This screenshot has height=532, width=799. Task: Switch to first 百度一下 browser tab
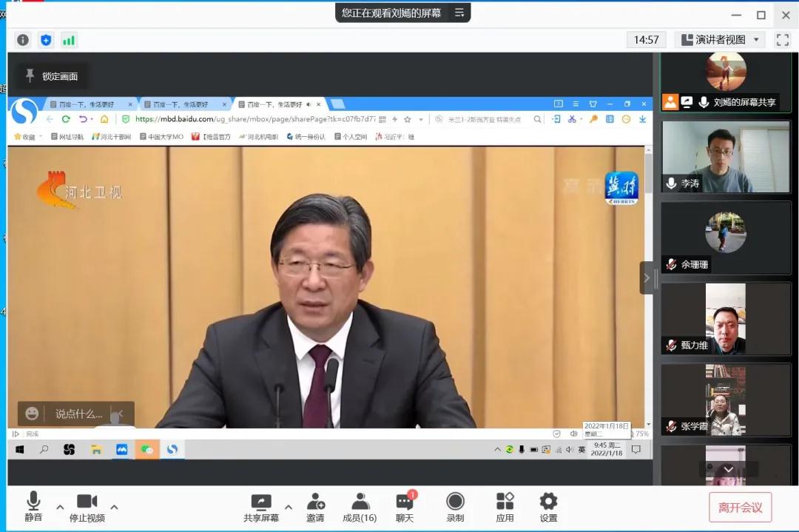pyautogui.click(x=87, y=104)
